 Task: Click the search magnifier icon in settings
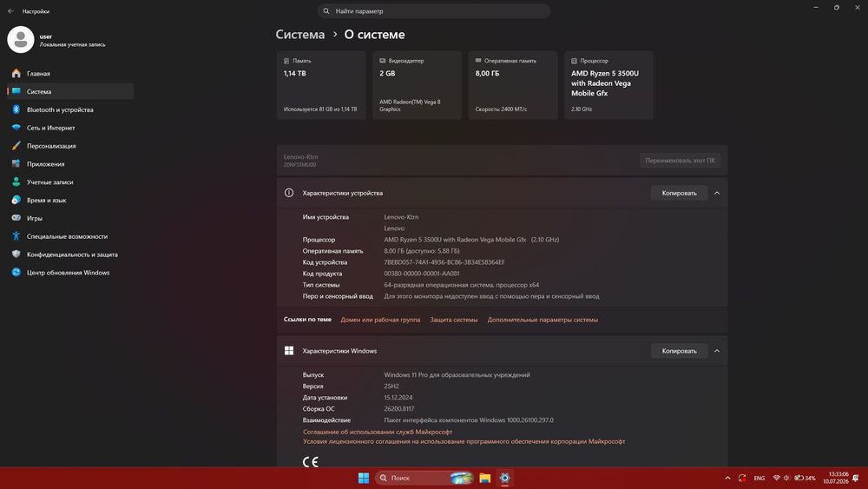(x=326, y=11)
